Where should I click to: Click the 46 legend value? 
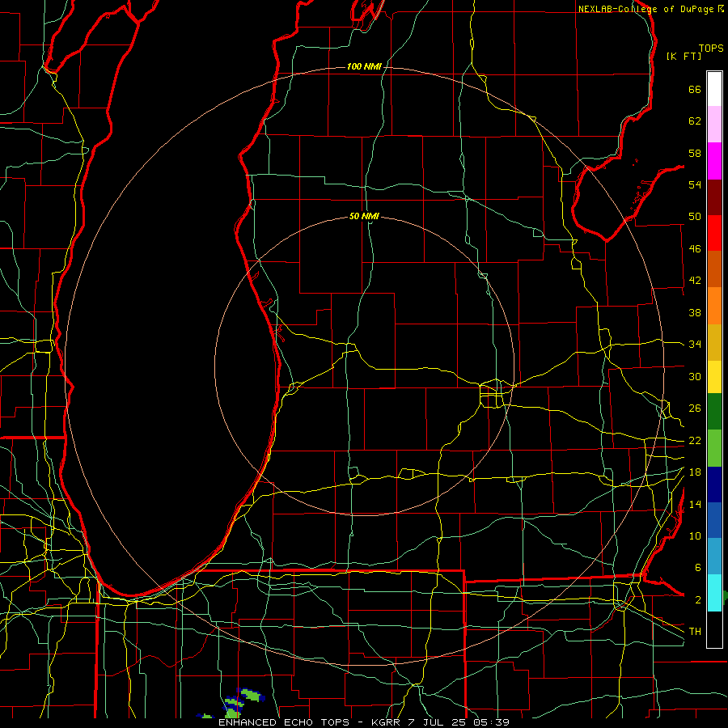pyautogui.click(x=695, y=249)
